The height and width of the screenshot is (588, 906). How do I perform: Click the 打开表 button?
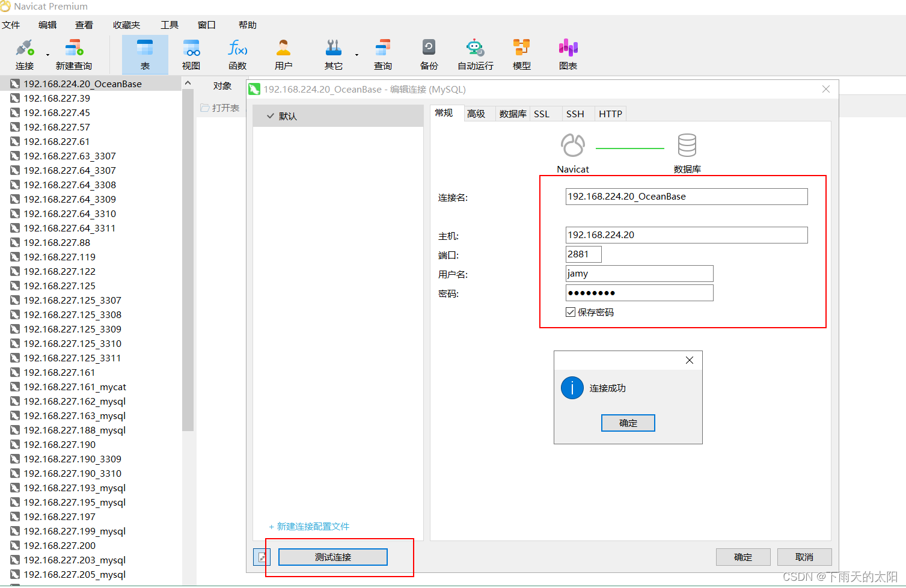(220, 108)
